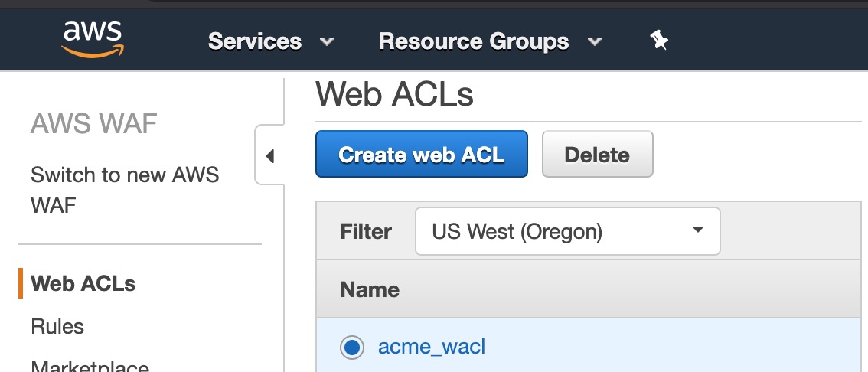Click the chevron next to Services
This screenshot has width=868, height=372.
(x=327, y=41)
